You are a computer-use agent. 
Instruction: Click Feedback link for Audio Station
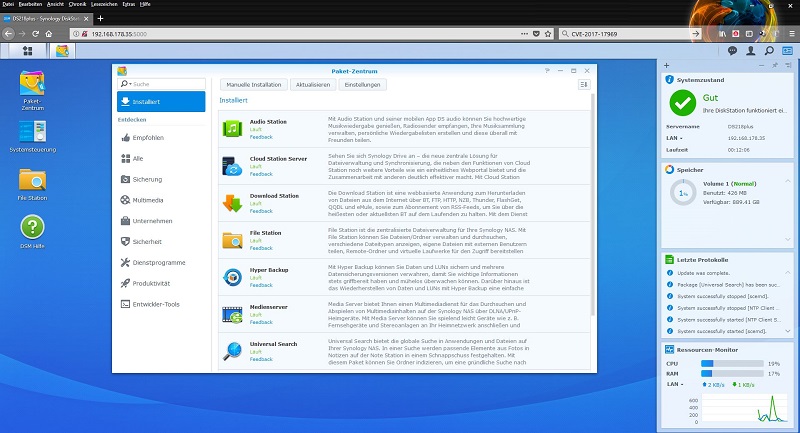(261, 137)
